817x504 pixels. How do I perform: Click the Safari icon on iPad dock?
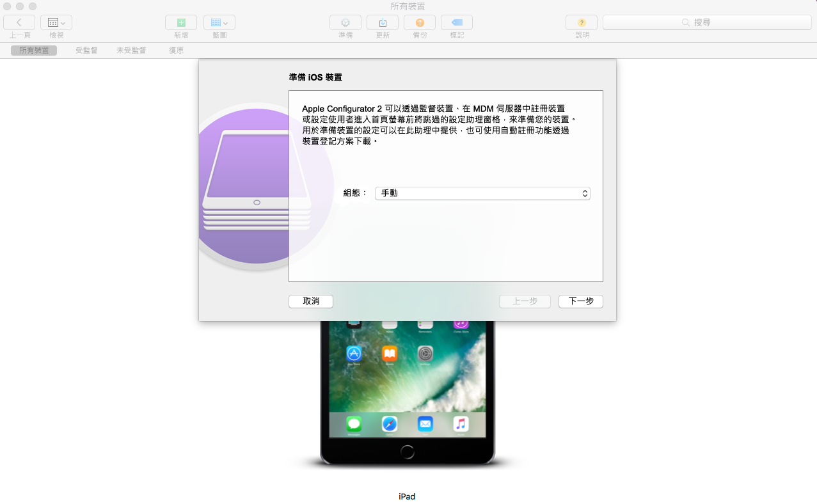click(390, 423)
